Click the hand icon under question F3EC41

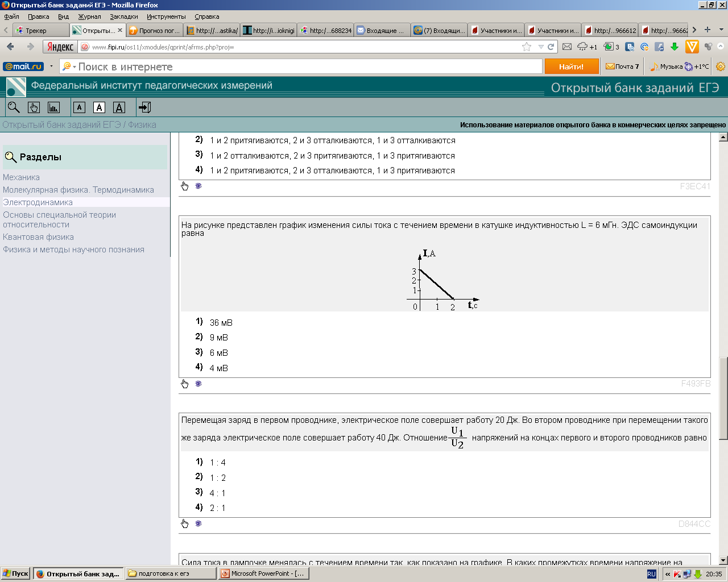pyautogui.click(x=185, y=186)
